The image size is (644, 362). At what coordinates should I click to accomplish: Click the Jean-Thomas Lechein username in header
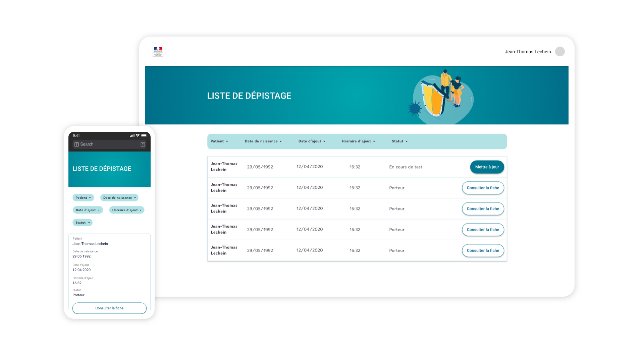coord(528,52)
